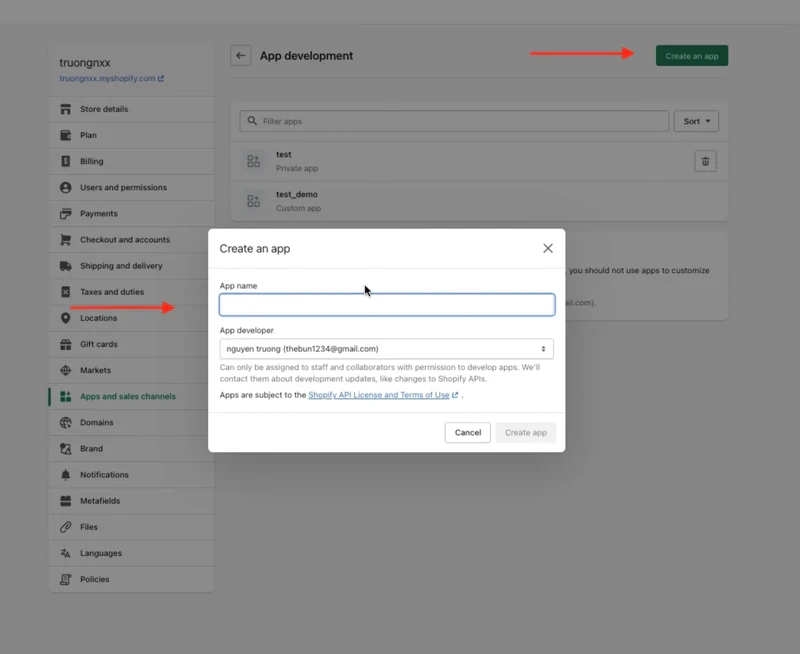Click the Brand icon in sidebar

[x=65, y=448]
